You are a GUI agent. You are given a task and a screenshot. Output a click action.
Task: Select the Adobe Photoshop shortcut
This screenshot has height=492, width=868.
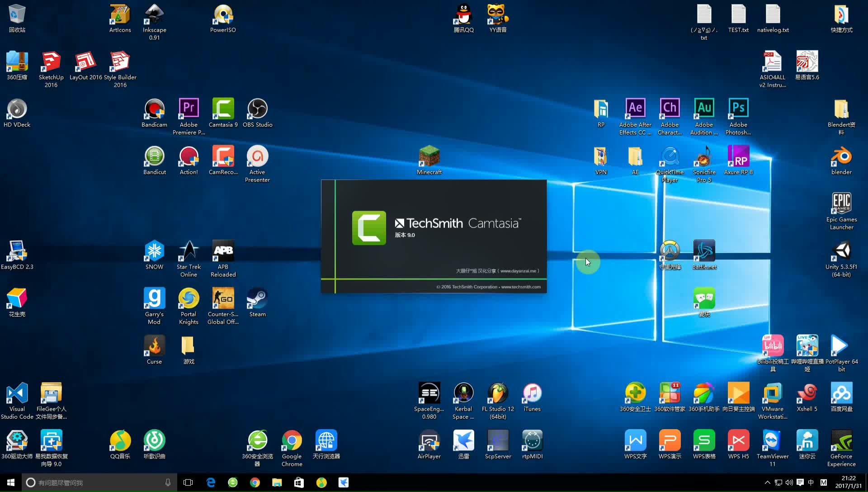click(738, 117)
